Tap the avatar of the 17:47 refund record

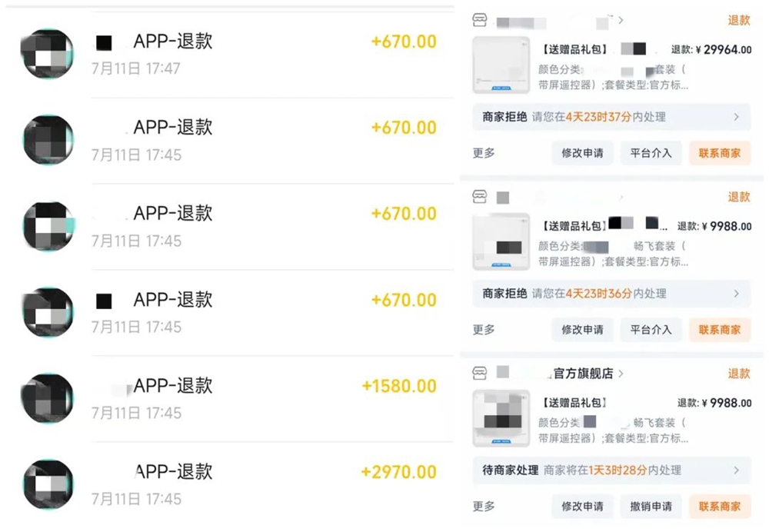[x=48, y=54]
